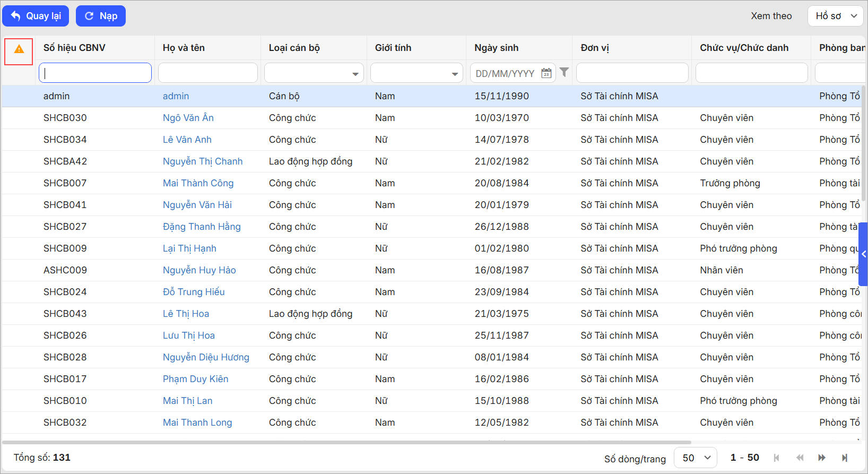Click the Họ và tên filter field

coord(207,73)
